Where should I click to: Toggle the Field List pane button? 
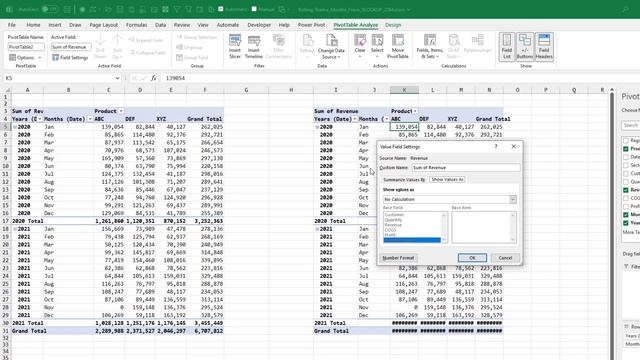point(507,47)
